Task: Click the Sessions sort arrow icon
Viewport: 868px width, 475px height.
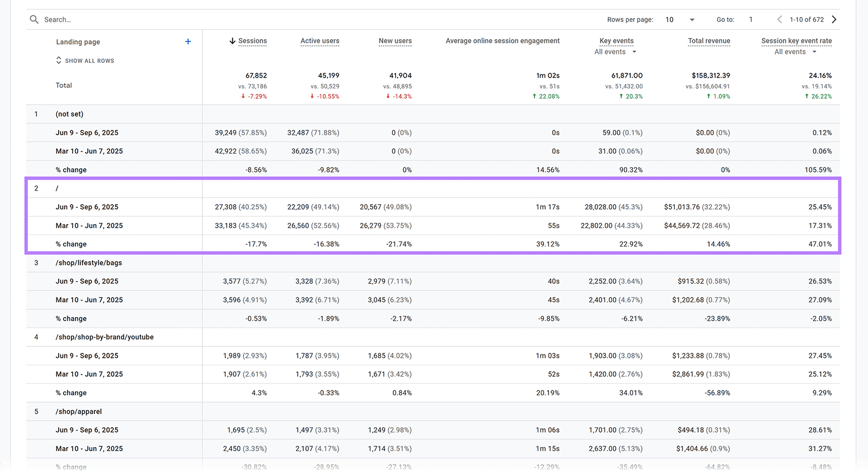Action: pos(232,41)
